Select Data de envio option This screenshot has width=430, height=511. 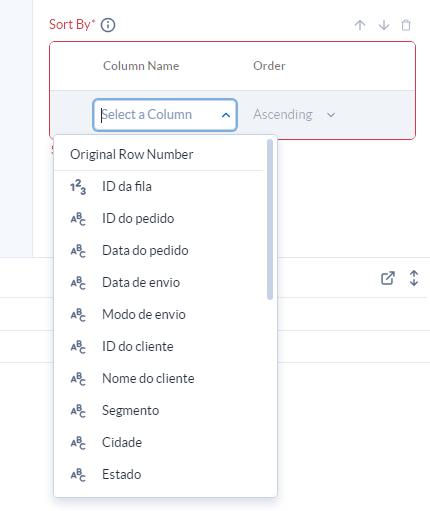pyautogui.click(x=159, y=283)
